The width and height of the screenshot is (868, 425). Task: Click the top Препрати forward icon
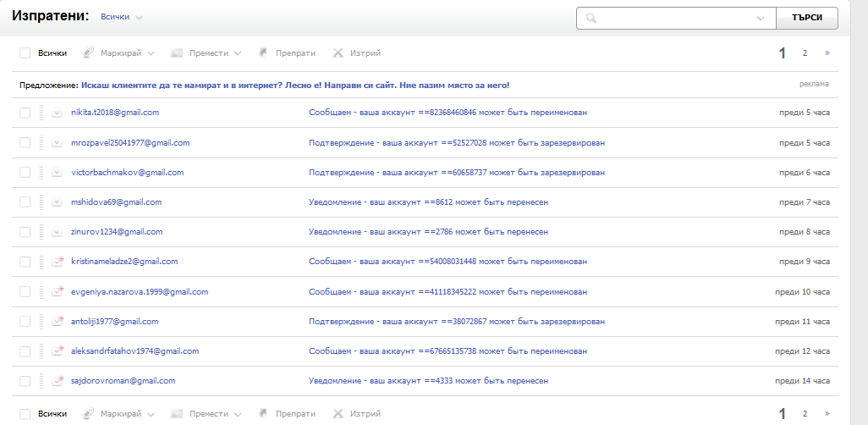(x=263, y=52)
